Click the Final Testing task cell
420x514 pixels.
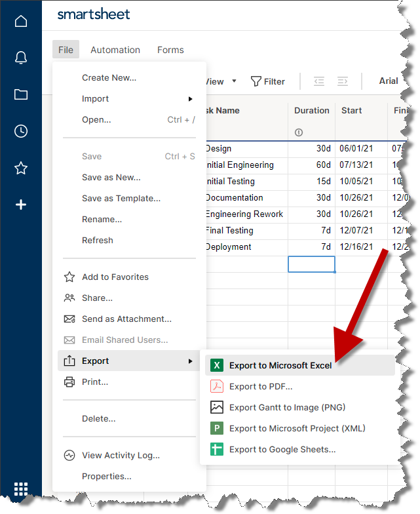247,231
